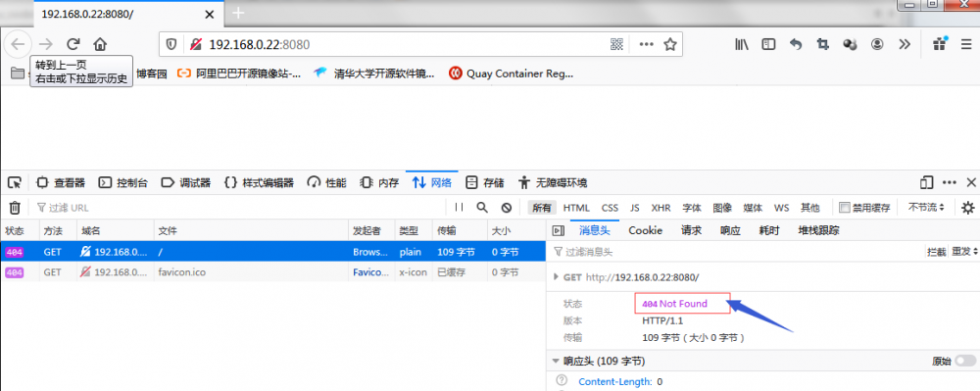The image size is (980, 391).
Task: Filter requests by HTML type
Action: tap(576, 208)
